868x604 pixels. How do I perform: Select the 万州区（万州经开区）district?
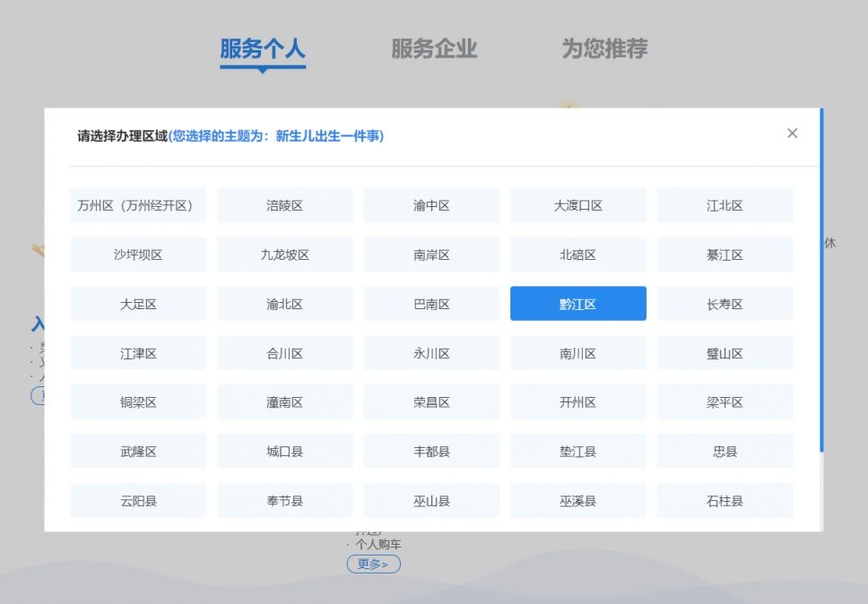point(137,204)
